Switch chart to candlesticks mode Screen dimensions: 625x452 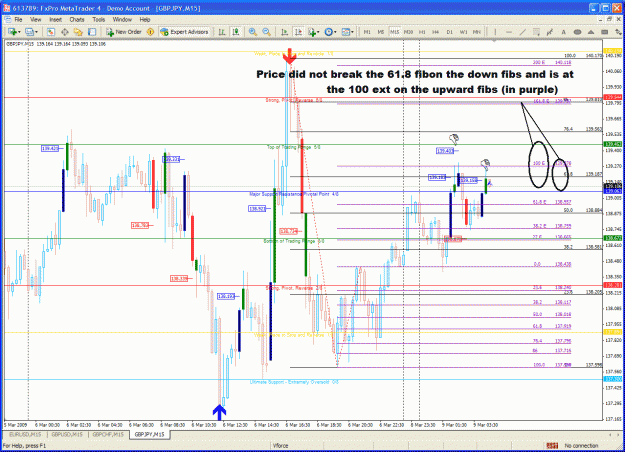coord(236,32)
